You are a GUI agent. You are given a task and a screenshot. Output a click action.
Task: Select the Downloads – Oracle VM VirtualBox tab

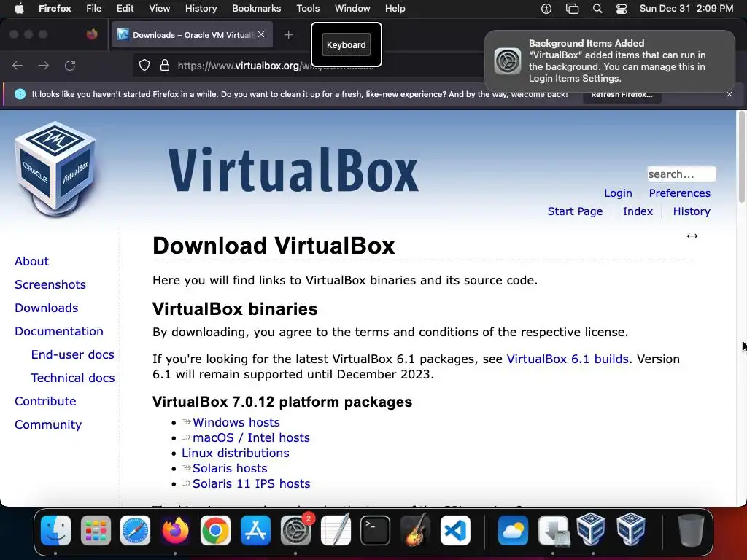(x=192, y=35)
